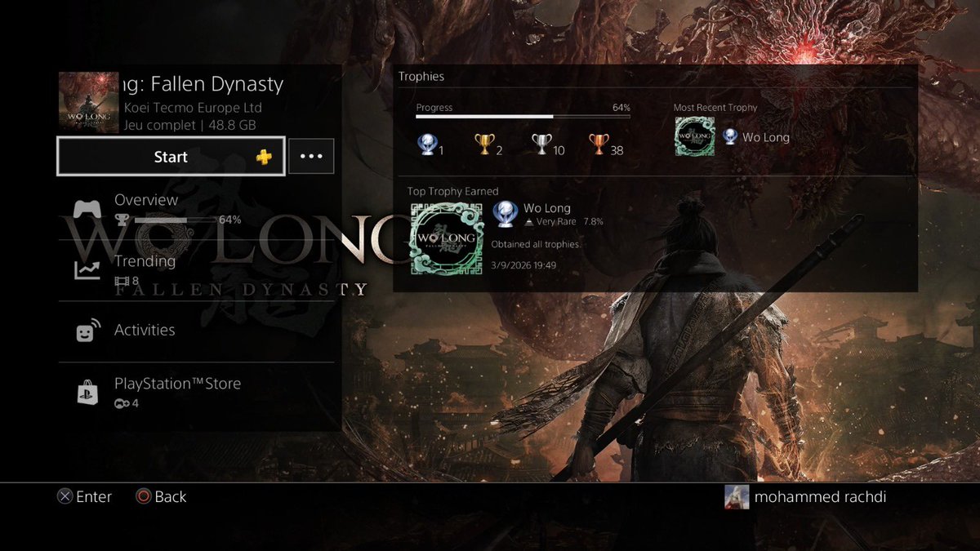The image size is (980, 551).
Task: Click the trending chart icon
Action: click(x=87, y=270)
